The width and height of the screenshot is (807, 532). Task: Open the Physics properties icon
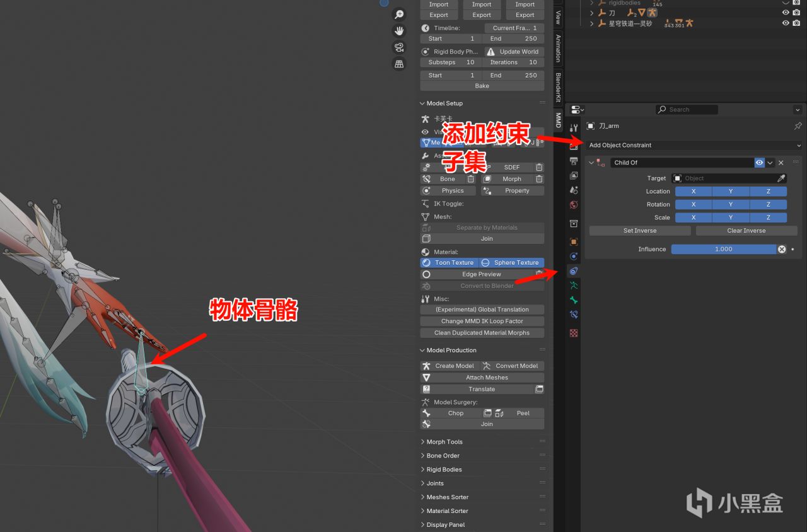click(574, 257)
